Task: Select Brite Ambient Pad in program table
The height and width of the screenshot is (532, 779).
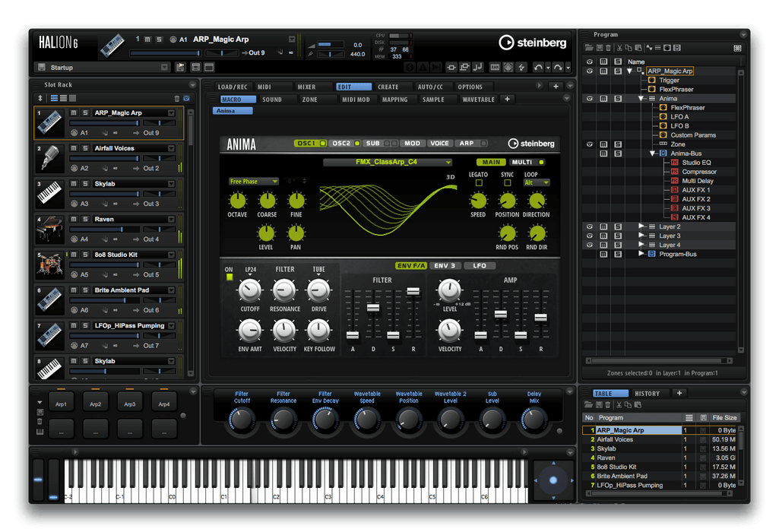Action: [628, 476]
